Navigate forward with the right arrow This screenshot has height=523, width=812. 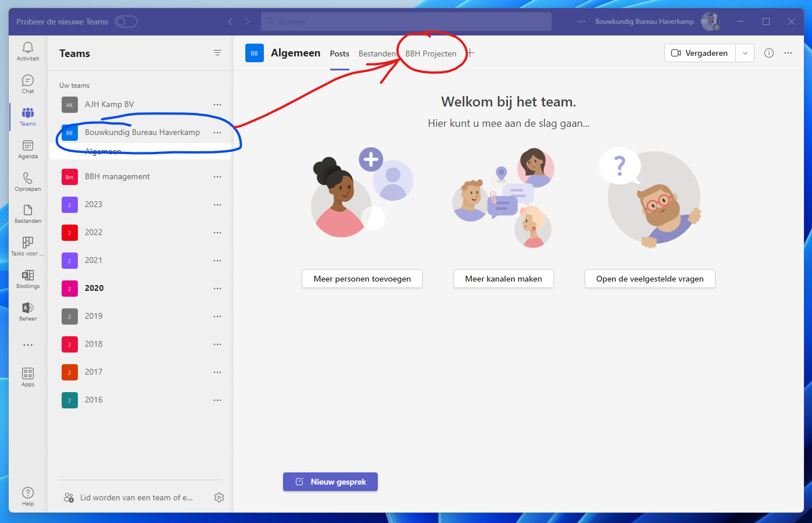247,22
